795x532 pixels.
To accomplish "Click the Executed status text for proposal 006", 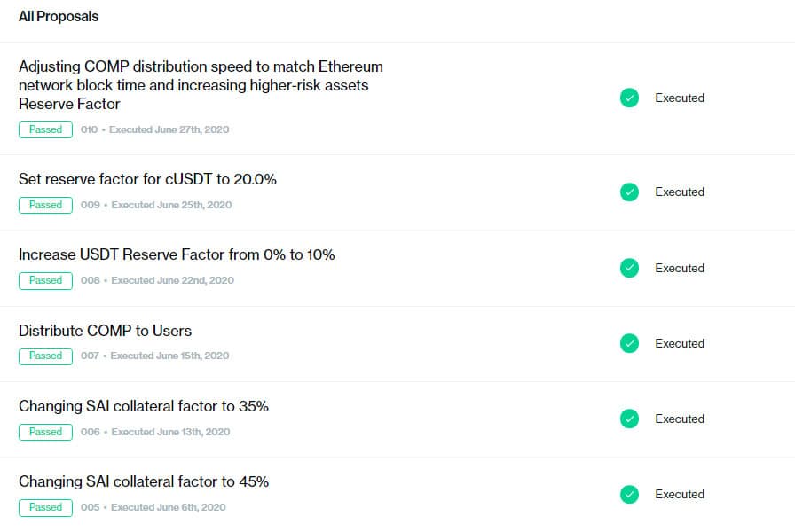I will coord(680,419).
